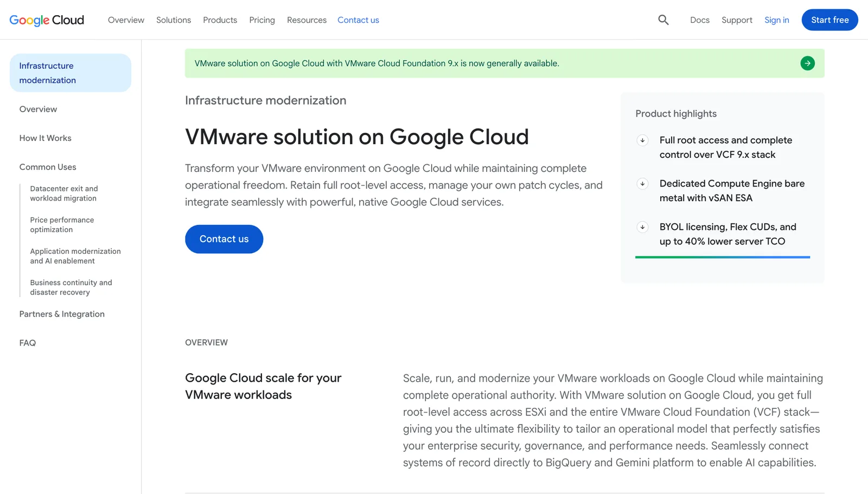The image size is (868, 494).
Task: Expand BYOL licensing highlight arrow
Action: tap(642, 227)
